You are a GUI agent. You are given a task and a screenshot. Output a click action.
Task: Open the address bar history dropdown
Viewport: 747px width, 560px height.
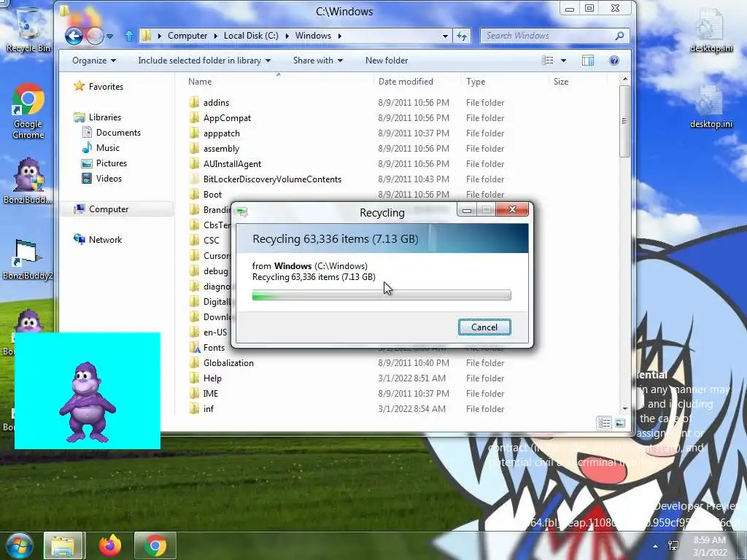click(x=445, y=36)
